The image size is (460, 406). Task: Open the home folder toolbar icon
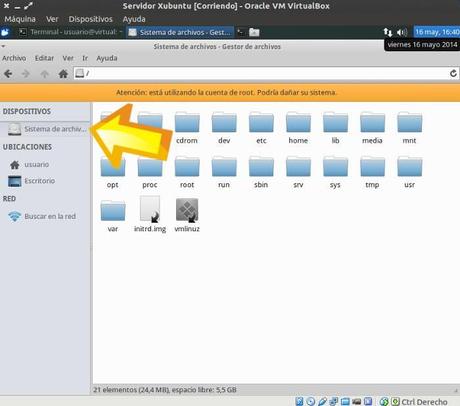tap(63, 73)
